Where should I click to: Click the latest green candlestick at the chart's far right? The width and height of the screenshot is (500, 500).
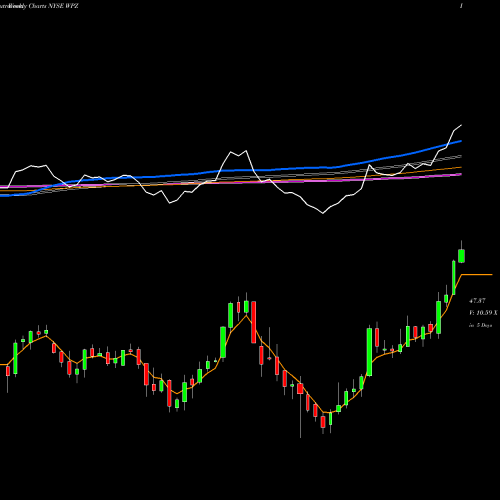[461, 256]
